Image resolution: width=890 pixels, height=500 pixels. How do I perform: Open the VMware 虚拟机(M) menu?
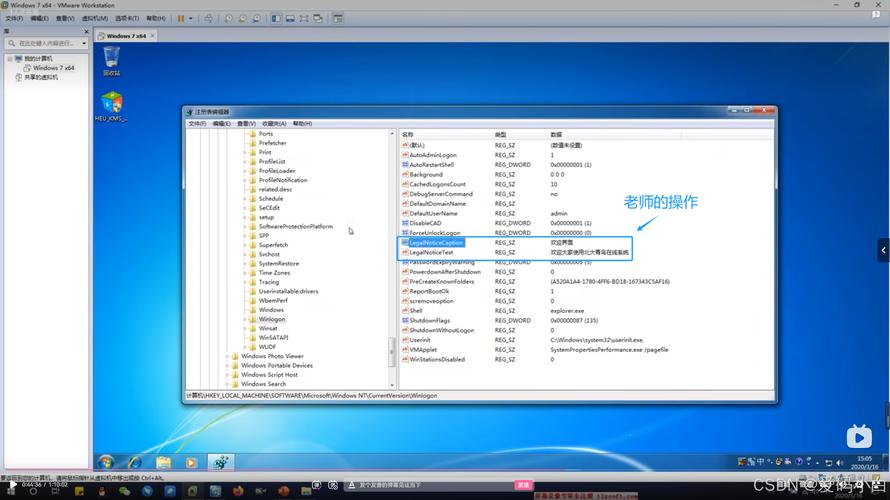click(x=95, y=18)
